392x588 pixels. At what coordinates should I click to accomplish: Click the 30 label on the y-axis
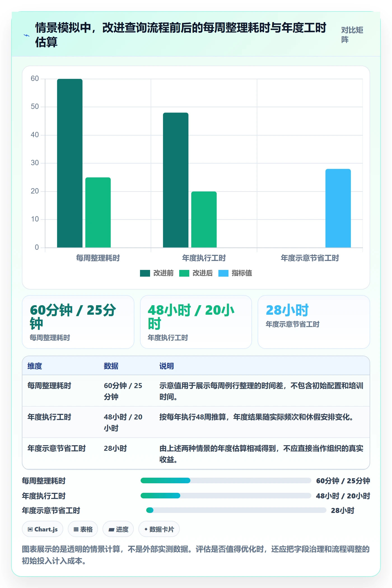pyautogui.click(x=35, y=163)
